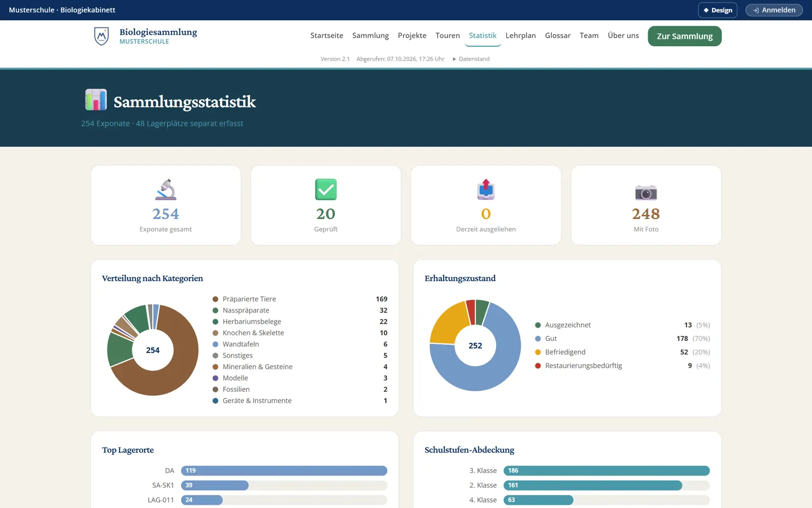The height and width of the screenshot is (508, 812).
Task: Click the microscope icon above Exponate gesamt
Action: click(x=165, y=189)
